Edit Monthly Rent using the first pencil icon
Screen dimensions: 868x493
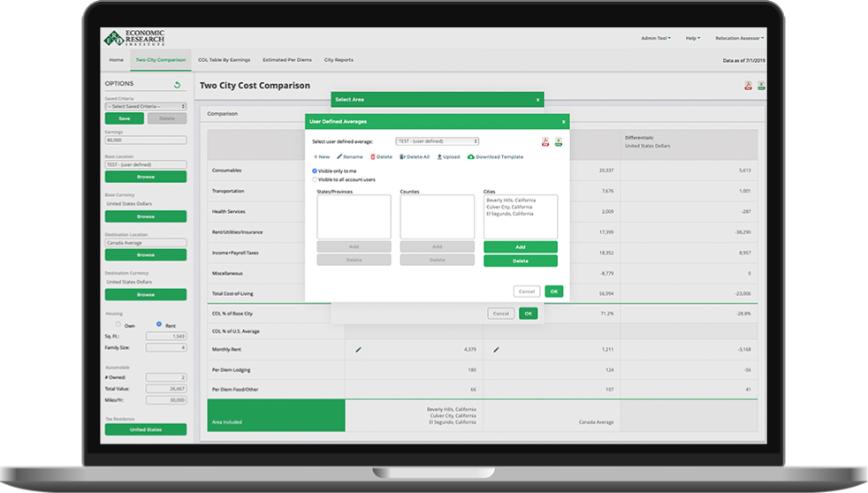coord(359,350)
